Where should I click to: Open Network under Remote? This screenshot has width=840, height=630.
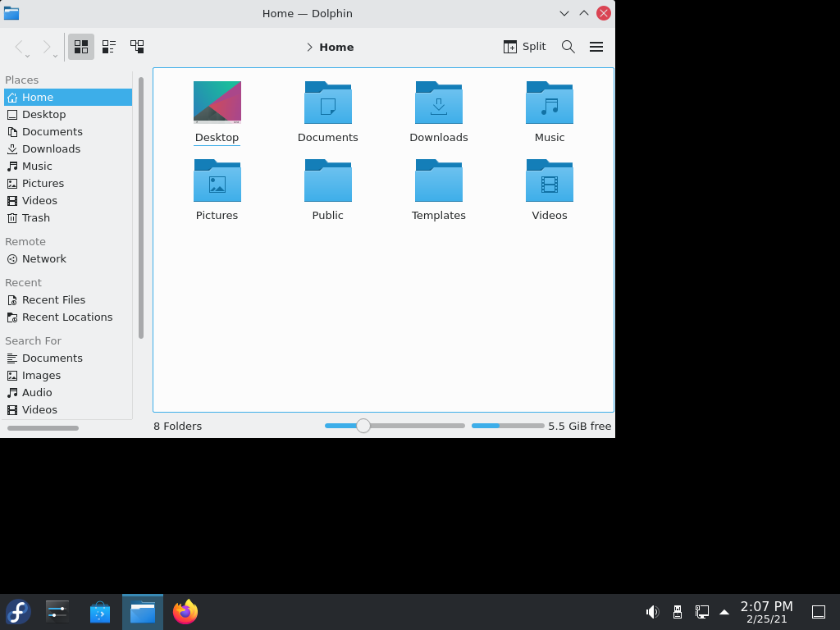68,258
